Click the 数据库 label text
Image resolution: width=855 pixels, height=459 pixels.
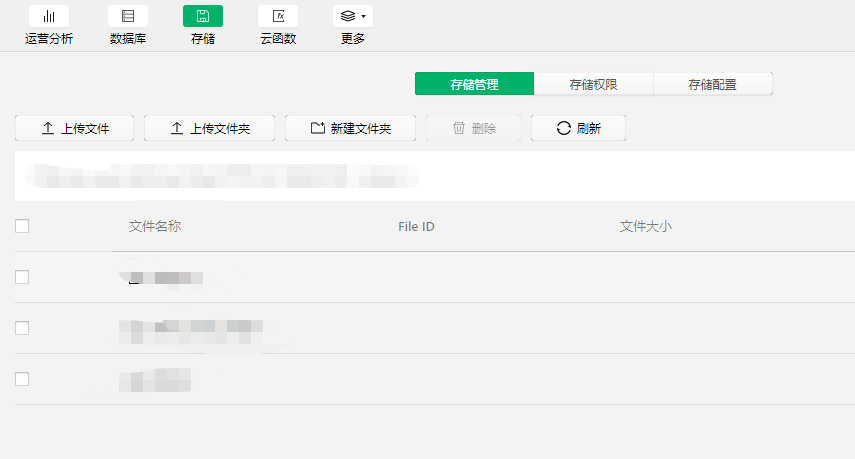128,39
